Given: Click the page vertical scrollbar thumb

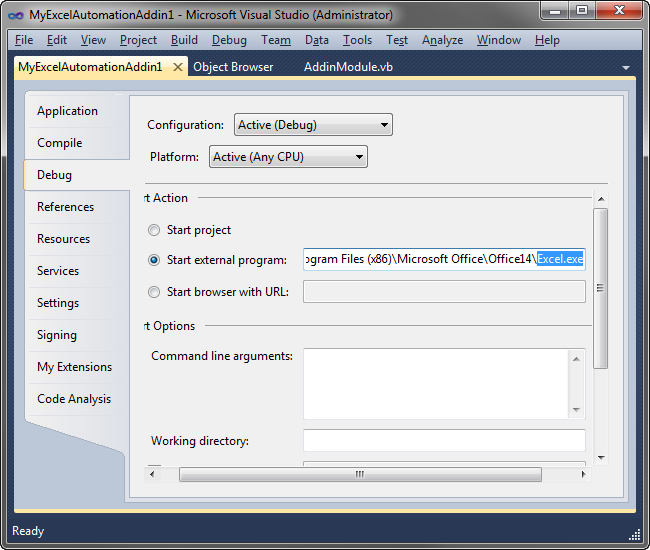Looking at the screenshot, I should [601, 288].
